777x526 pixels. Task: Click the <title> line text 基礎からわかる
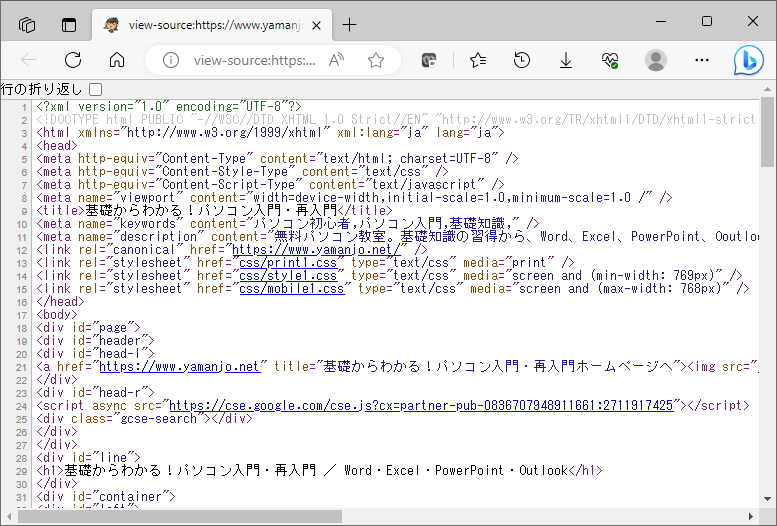214,211
